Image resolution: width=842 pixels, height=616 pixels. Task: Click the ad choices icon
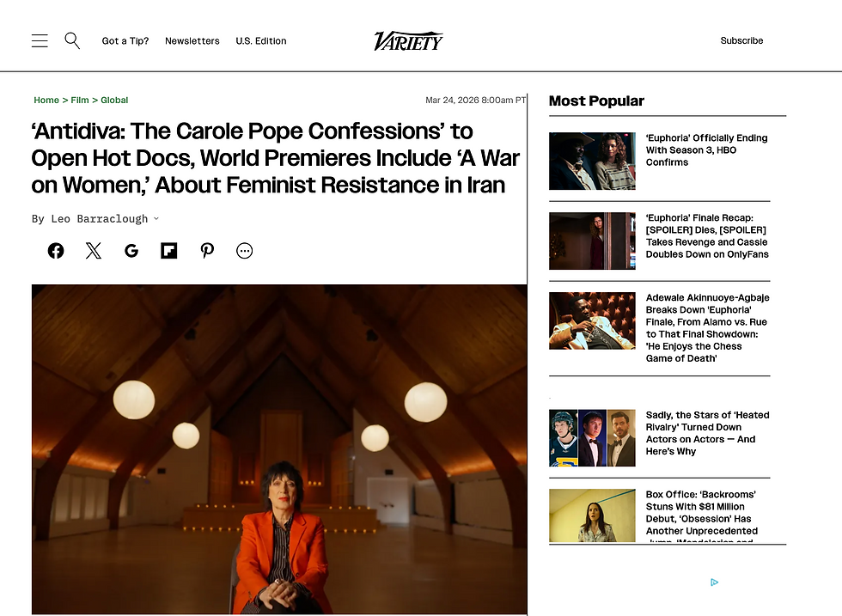coord(714,582)
